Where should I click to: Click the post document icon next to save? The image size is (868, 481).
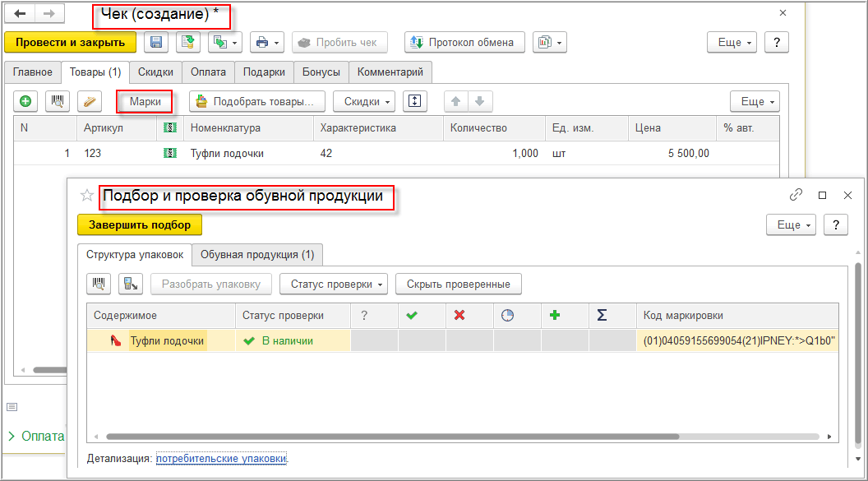click(x=188, y=42)
